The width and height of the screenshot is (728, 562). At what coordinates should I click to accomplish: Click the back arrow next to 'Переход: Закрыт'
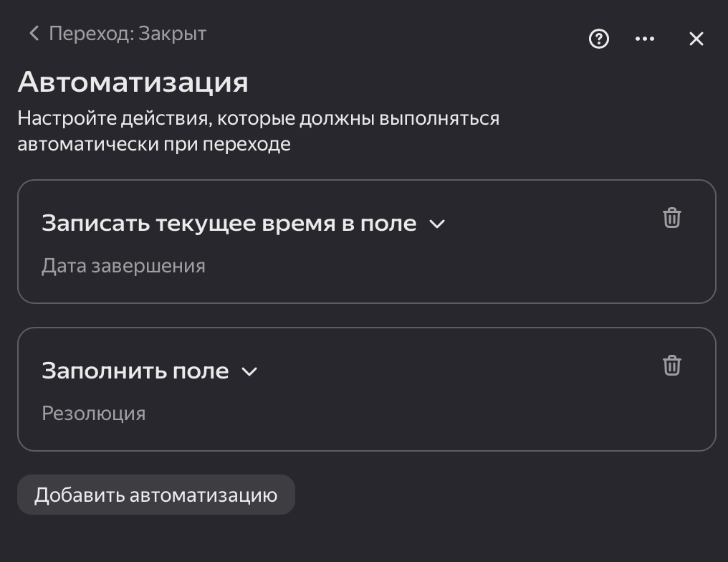pos(34,33)
